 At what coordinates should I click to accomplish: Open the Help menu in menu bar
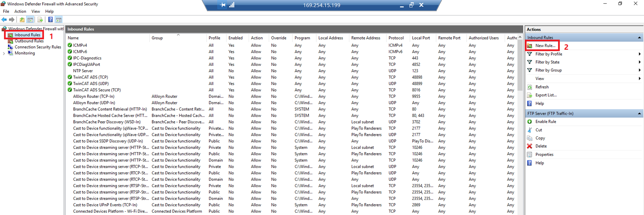click(x=50, y=11)
